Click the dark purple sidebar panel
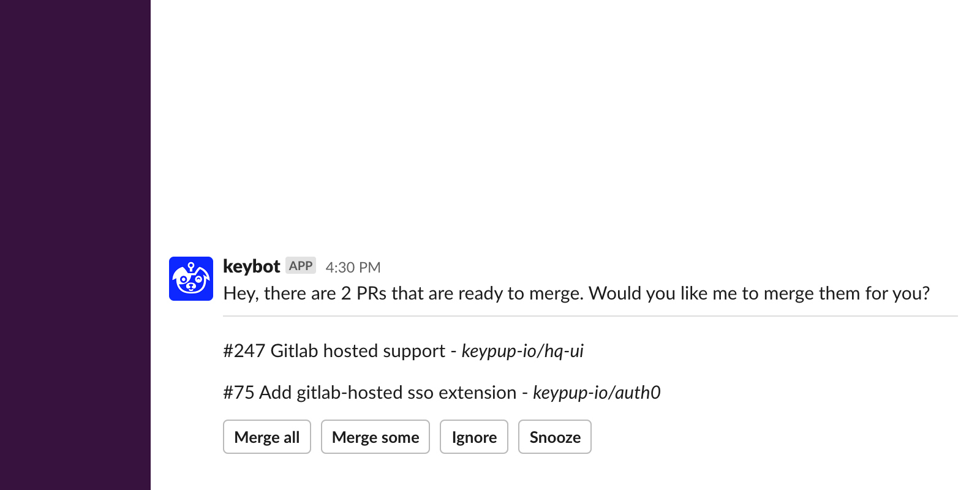Image resolution: width=980 pixels, height=490 pixels. click(x=75, y=245)
